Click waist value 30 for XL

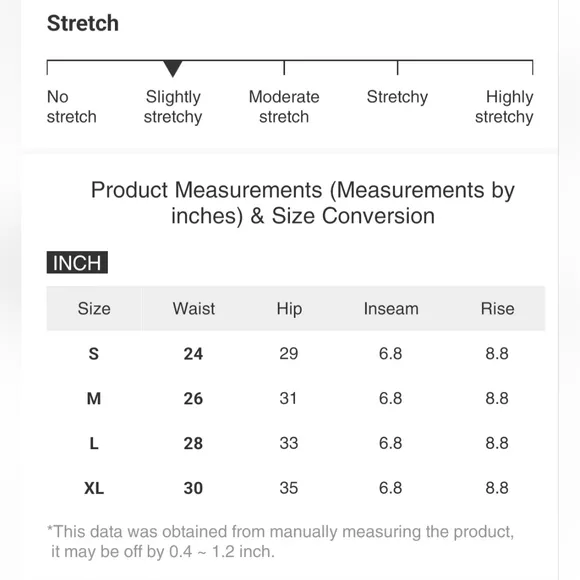pyautogui.click(x=193, y=488)
